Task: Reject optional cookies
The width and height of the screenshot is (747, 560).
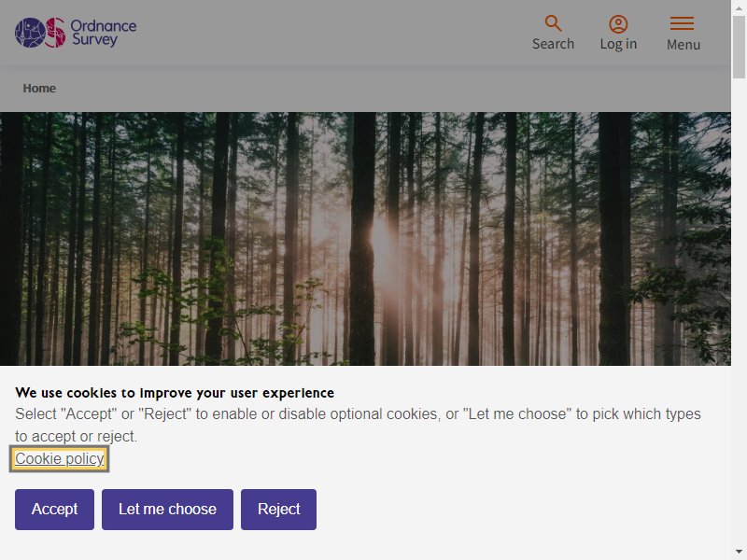Action: click(x=278, y=509)
